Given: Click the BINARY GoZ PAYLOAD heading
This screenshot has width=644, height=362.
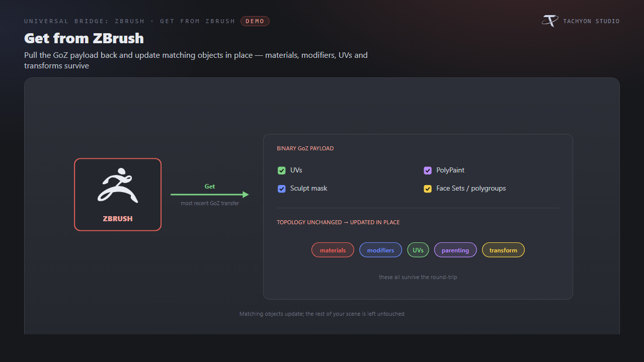Looking at the screenshot, I should coord(305,148).
